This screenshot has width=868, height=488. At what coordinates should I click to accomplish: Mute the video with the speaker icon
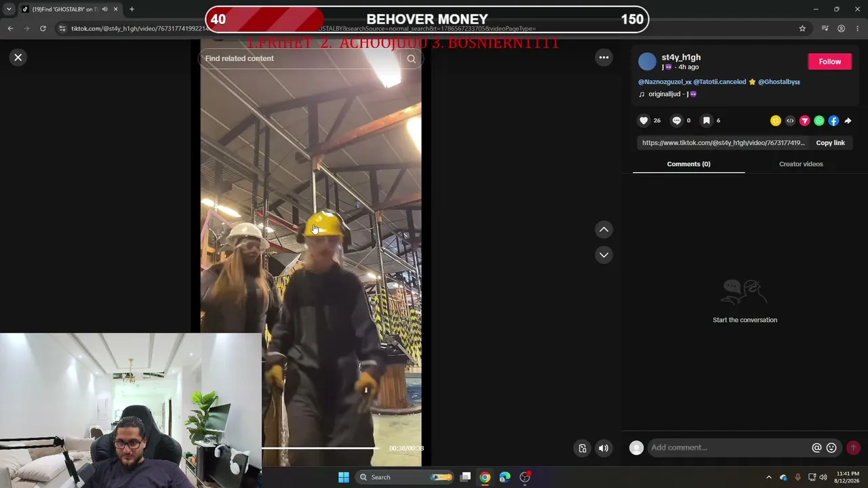604,448
